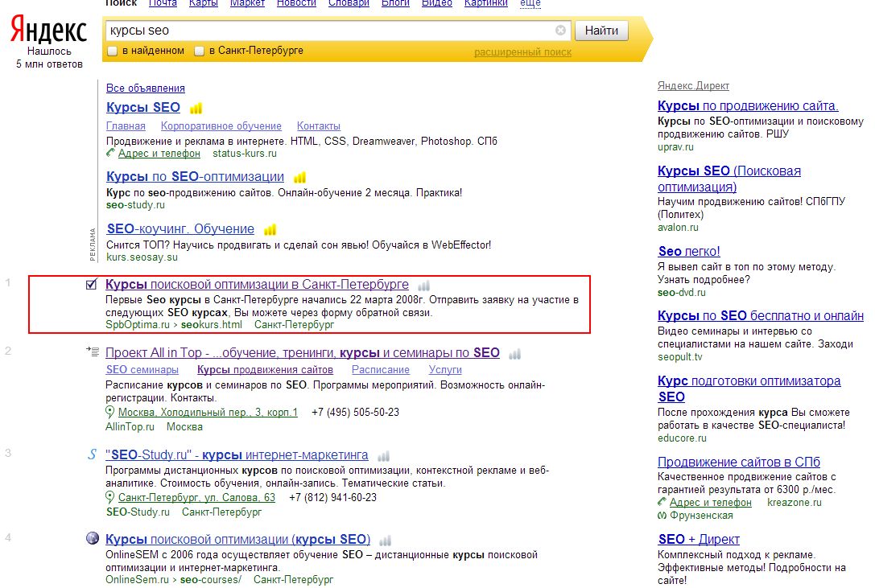The width and height of the screenshot is (875, 588).
Task: Click the Яндекс logo
Action: pos(49,29)
